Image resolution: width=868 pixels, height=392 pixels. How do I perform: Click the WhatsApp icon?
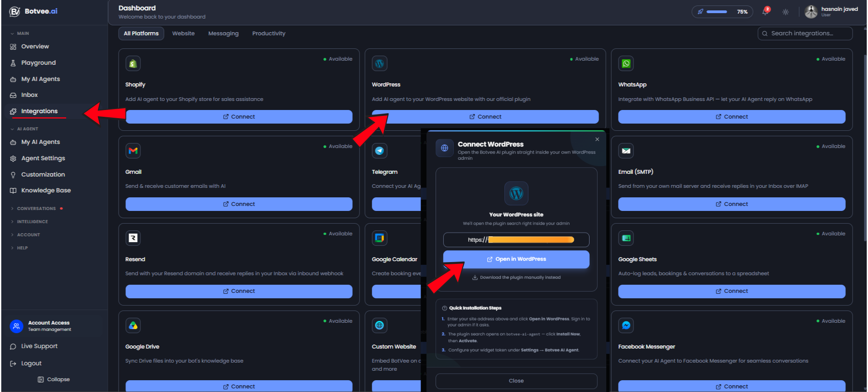tap(626, 64)
